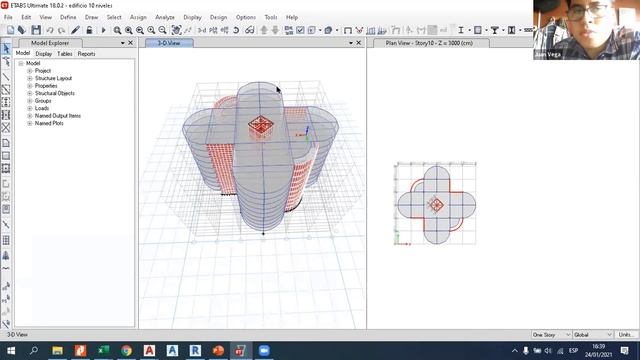Click the Set Display Options checkbox icon
Image resolution: width=640 pixels, height=360 pixels.
coord(300,30)
